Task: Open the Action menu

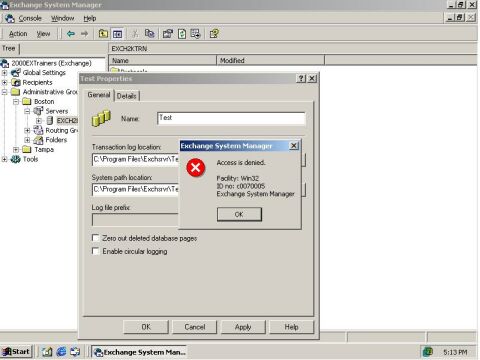Action: [x=18, y=34]
